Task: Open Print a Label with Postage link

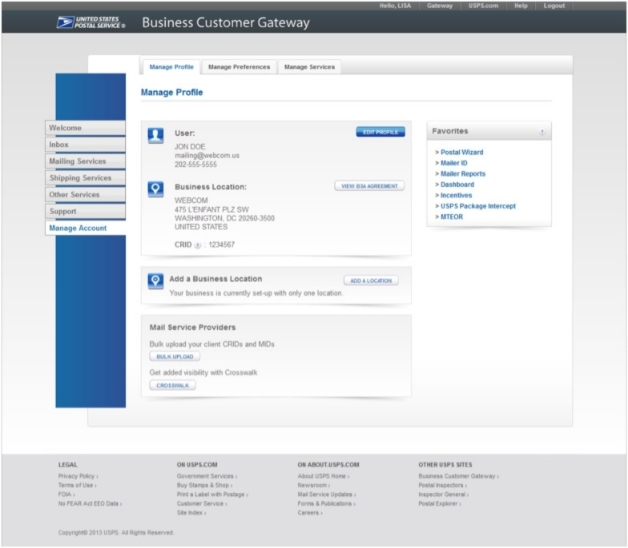Action: pyautogui.click(x=212, y=495)
